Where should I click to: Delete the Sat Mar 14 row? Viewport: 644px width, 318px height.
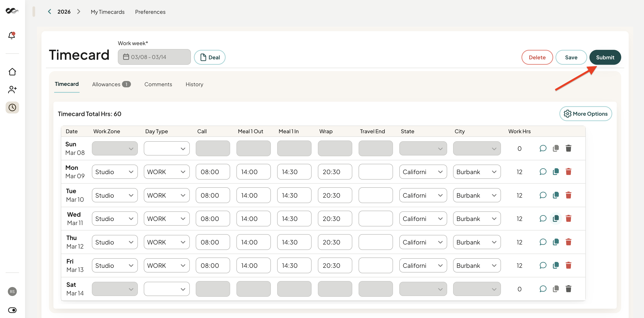tap(569, 289)
